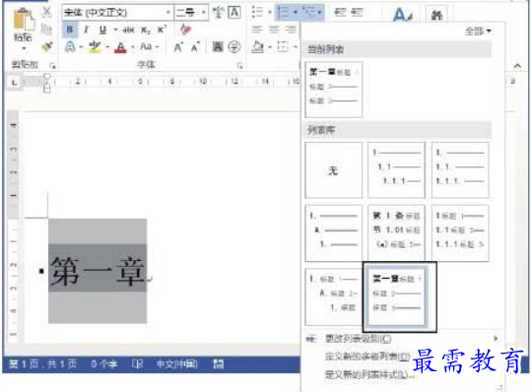Pick the 1, 1.1, 1.1.1 multilevel list thumbnail

396,170
